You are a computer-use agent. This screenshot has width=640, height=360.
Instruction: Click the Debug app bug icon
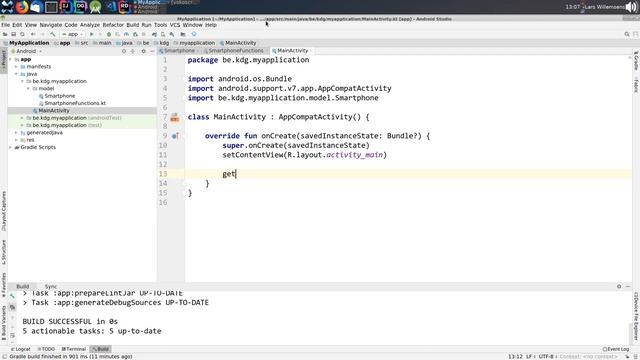tap(109, 34)
